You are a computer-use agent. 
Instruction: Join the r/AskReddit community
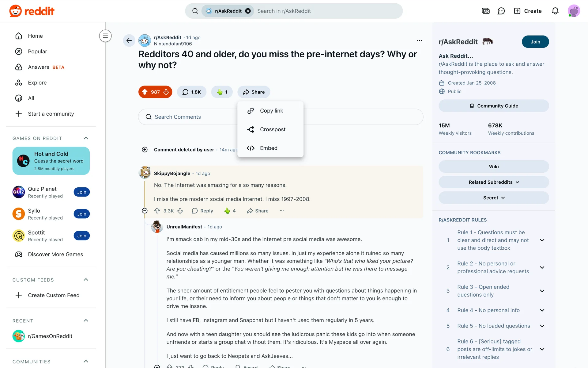tap(535, 42)
